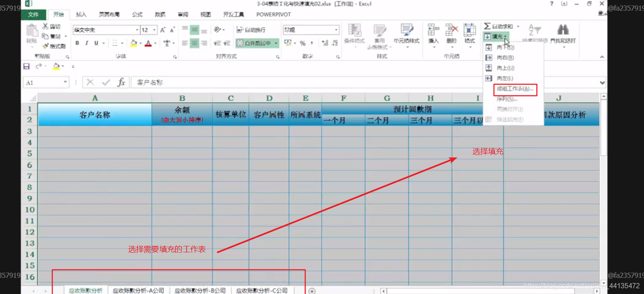Click the add new sheet plus icon
The width and height of the screenshot is (644, 294).
[312, 291]
